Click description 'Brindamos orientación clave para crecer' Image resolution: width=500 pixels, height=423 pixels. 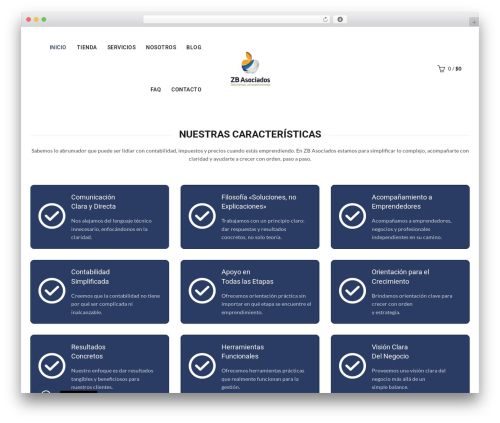[412, 304]
